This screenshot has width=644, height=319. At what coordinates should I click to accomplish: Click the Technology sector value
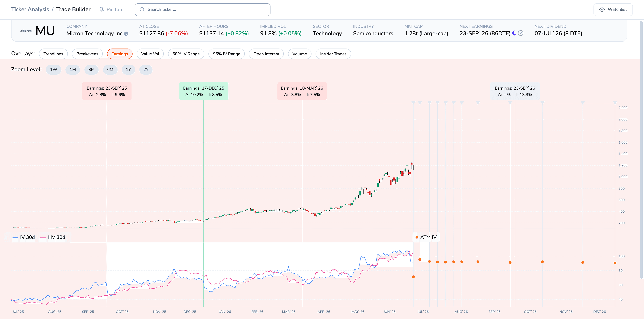[x=327, y=34]
